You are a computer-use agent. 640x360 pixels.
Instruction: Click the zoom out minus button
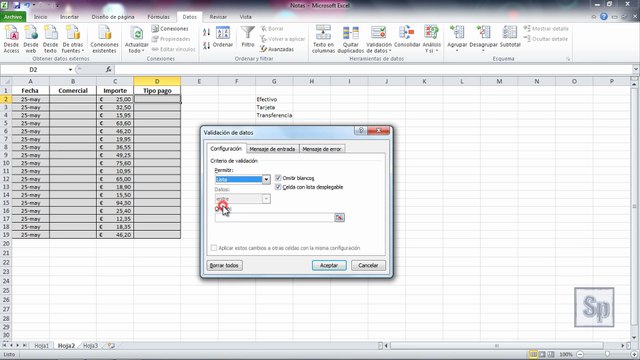click(x=580, y=354)
